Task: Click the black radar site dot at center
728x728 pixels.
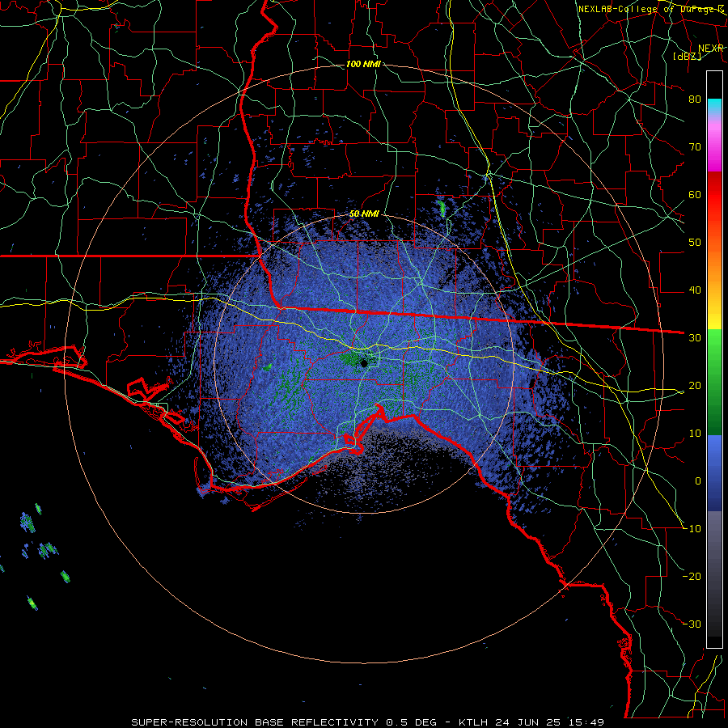Action: click(x=365, y=363)
